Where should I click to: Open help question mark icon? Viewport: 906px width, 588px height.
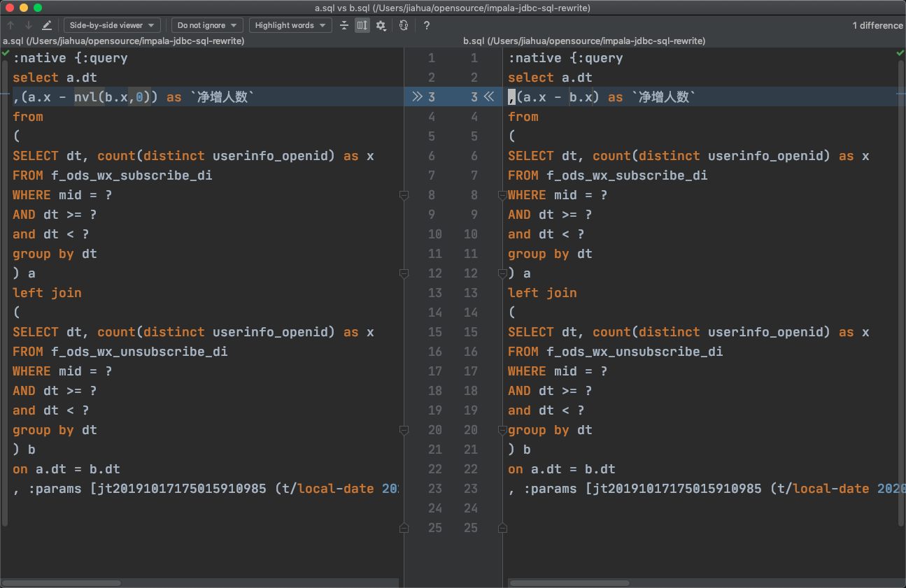coord(427,25)
